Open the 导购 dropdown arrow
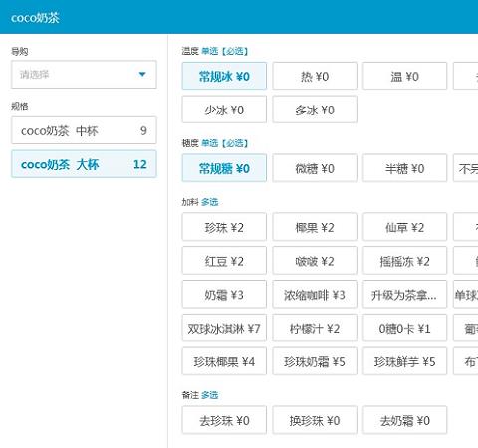The image size is (478, 448). 142,74
